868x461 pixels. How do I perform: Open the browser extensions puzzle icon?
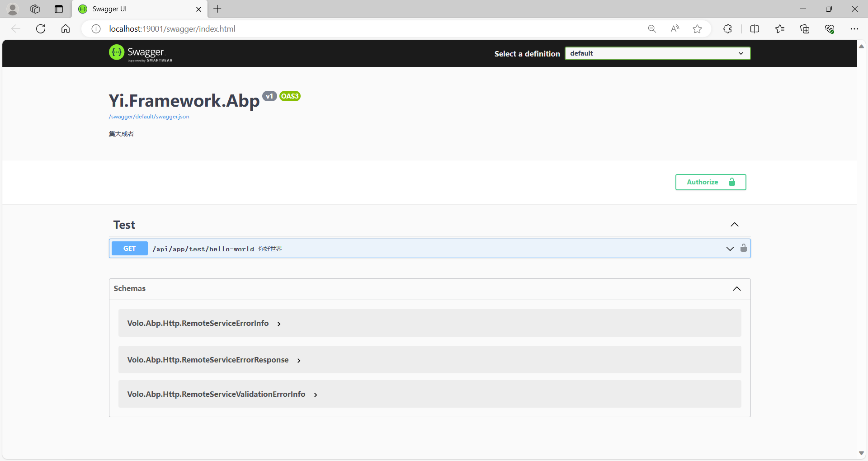[x=727, y=29]
